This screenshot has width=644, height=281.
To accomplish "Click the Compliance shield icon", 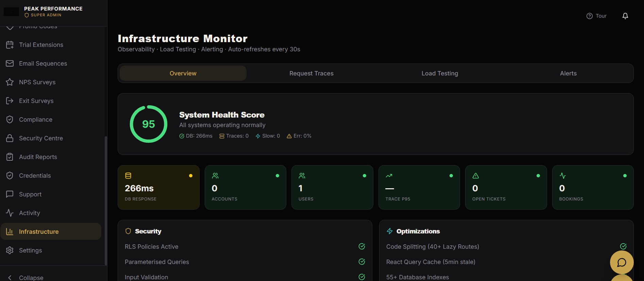I will (x=10, y=120).
